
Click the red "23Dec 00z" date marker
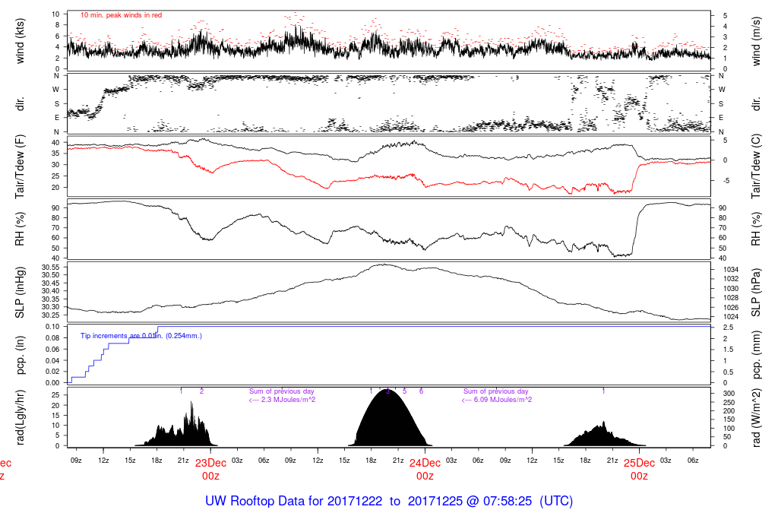click(210, 470)
